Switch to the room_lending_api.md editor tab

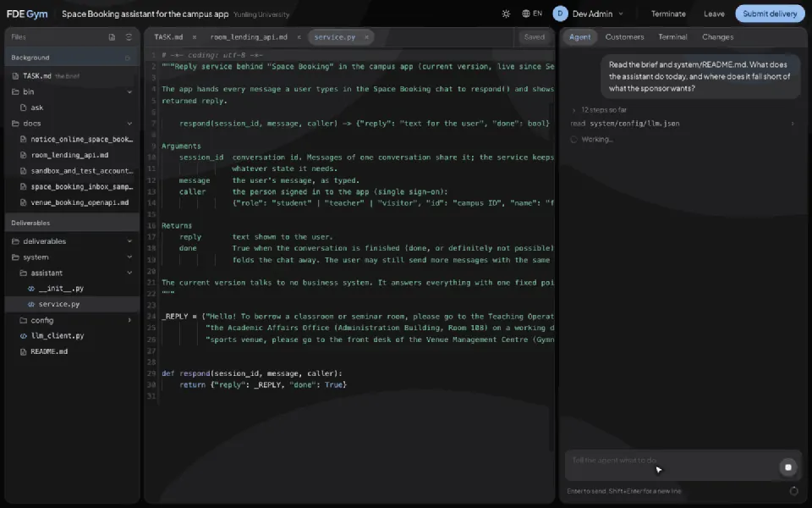coord(249,37)
